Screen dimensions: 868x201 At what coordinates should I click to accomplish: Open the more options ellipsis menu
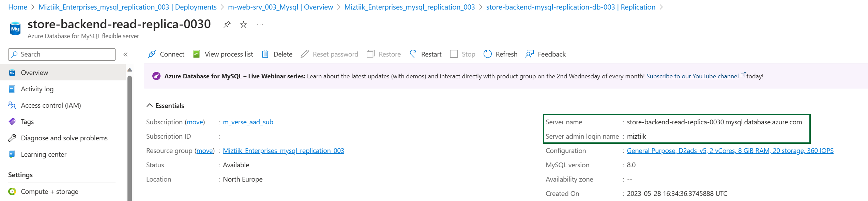pyautogui.click(x=260, y=24)
